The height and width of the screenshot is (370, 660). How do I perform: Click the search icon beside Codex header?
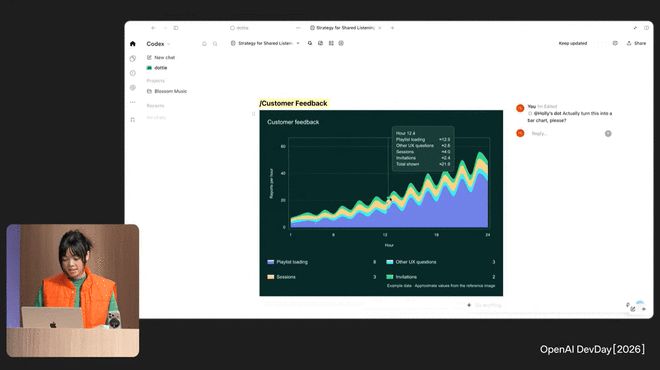click(215, 44)
